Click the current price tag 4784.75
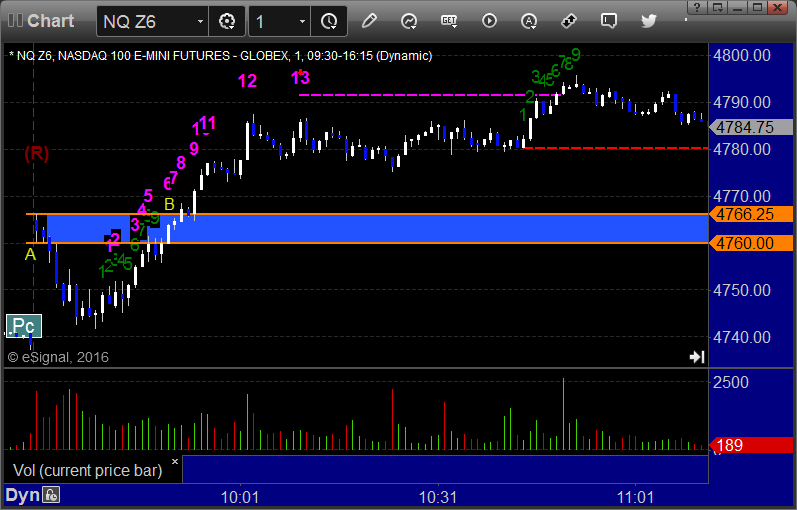 coord(751,127)
